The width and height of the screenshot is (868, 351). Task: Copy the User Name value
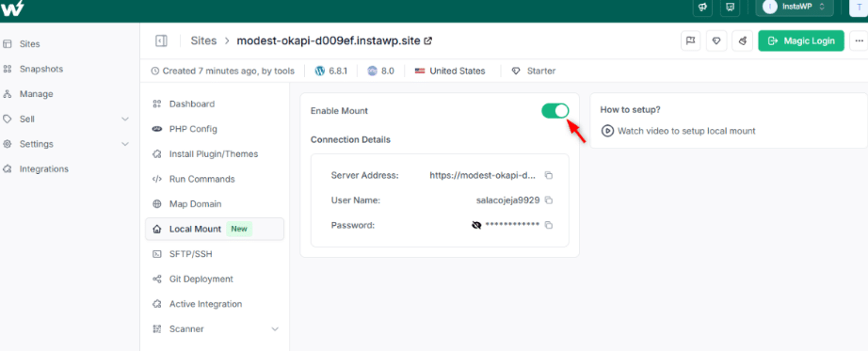click(549, 199)
